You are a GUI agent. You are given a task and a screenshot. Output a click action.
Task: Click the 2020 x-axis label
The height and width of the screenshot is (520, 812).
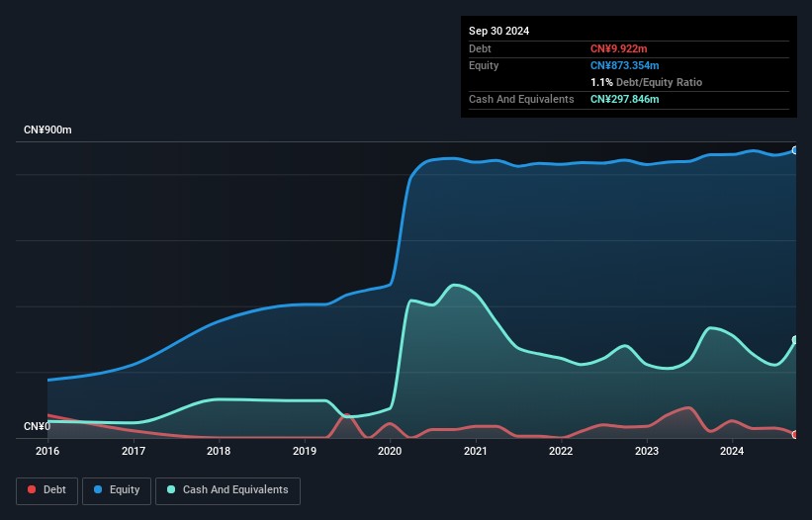pos(390,451)
